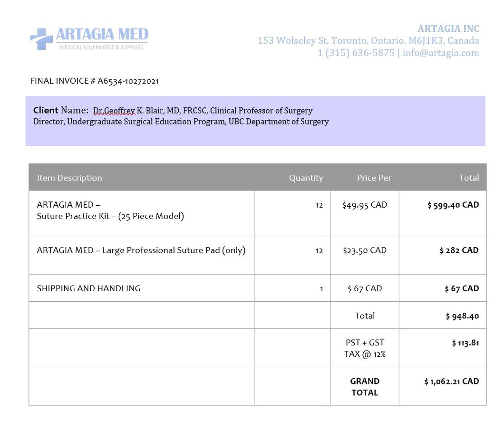Click the $ 67 CAD price per cell
The height and width of the screenshot is (421, 504).
coord(365,288)
